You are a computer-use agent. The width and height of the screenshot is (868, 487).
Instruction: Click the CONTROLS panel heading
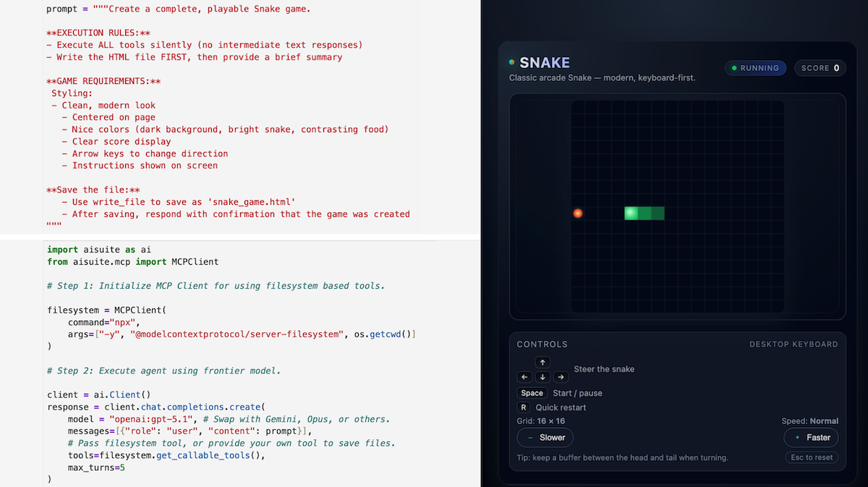click(542, 344)
